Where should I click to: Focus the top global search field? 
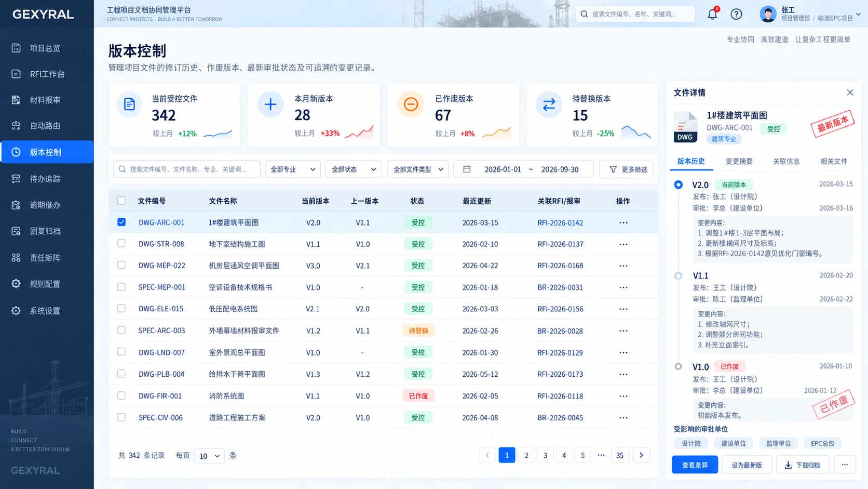[635, 14]
